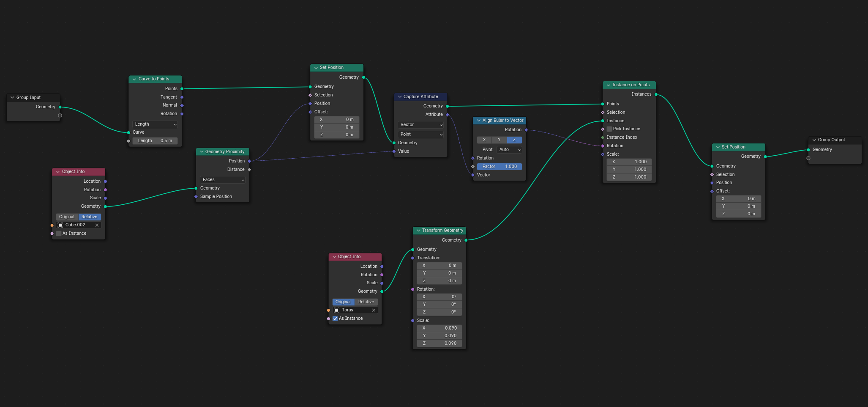The height and width of the screenshot is (407, 868).
Task: Click the Scale Z field in Instance on Points
Action: (629, 177)
